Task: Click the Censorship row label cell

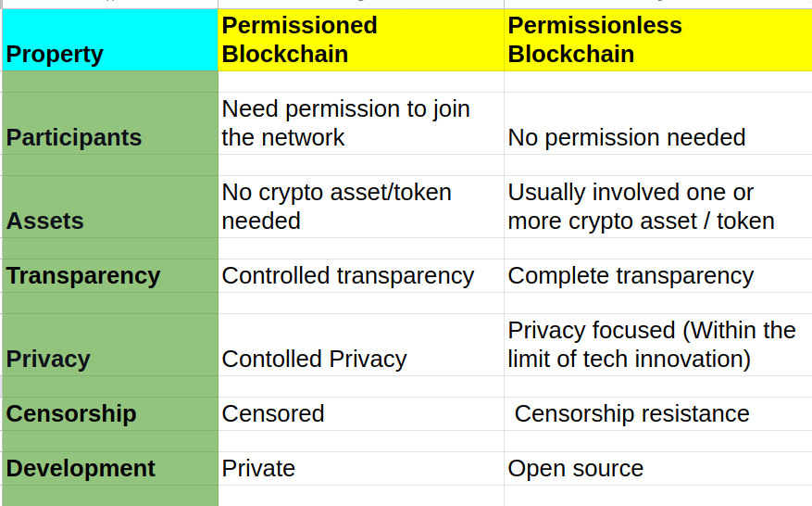Action: click(110, 413)
